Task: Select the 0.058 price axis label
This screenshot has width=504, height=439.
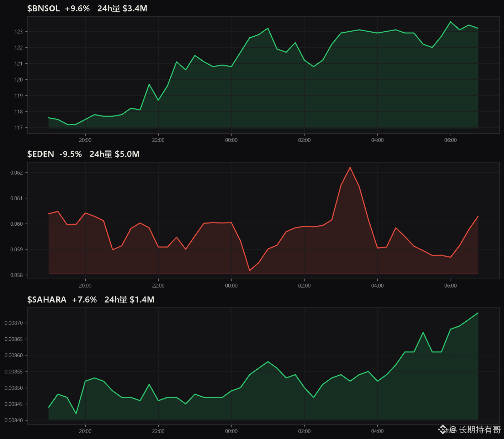Action: [x=16, y=275]
